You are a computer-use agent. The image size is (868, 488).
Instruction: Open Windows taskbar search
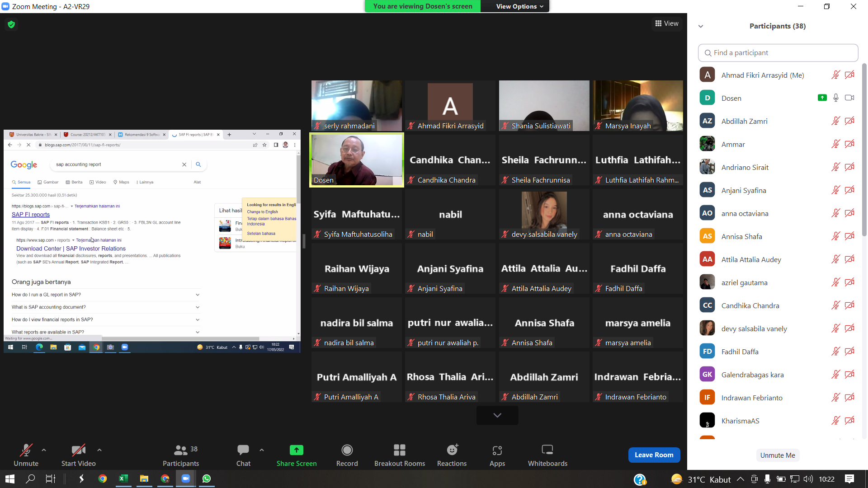pos(30,479)
